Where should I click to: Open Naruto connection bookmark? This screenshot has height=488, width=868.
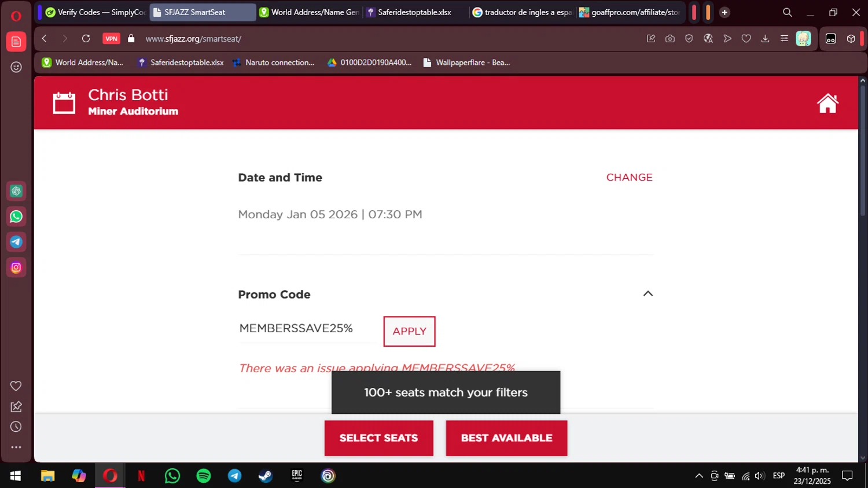(x=273, y=63)
